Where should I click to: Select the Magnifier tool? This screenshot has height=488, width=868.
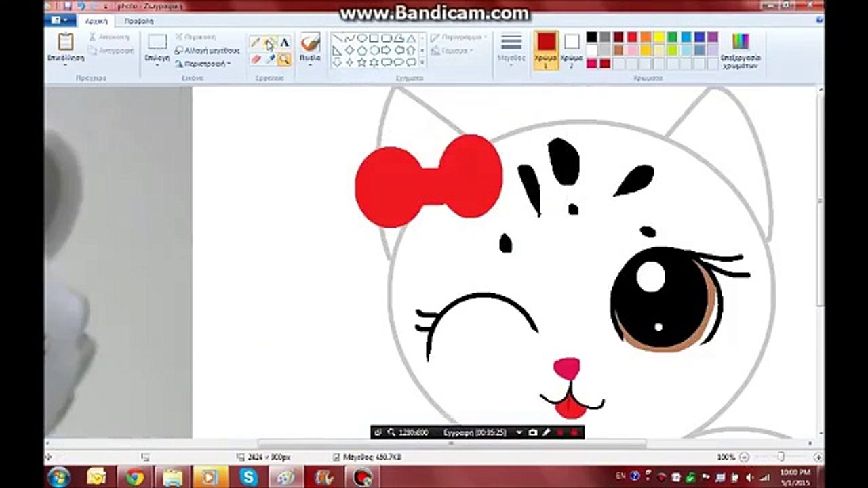pyautogui.click(x=284, y=60)
